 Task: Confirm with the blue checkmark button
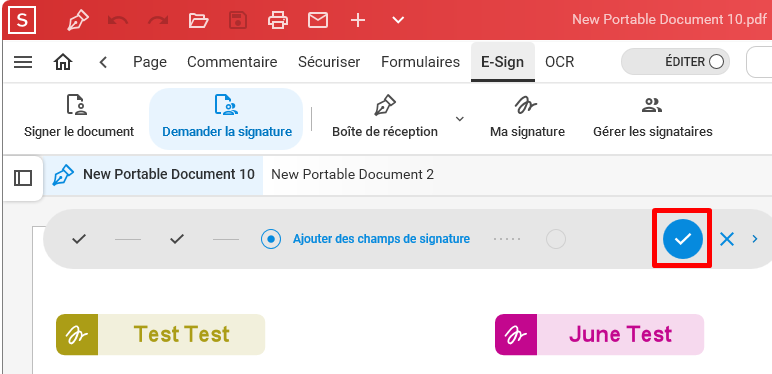tap(682, 239)
